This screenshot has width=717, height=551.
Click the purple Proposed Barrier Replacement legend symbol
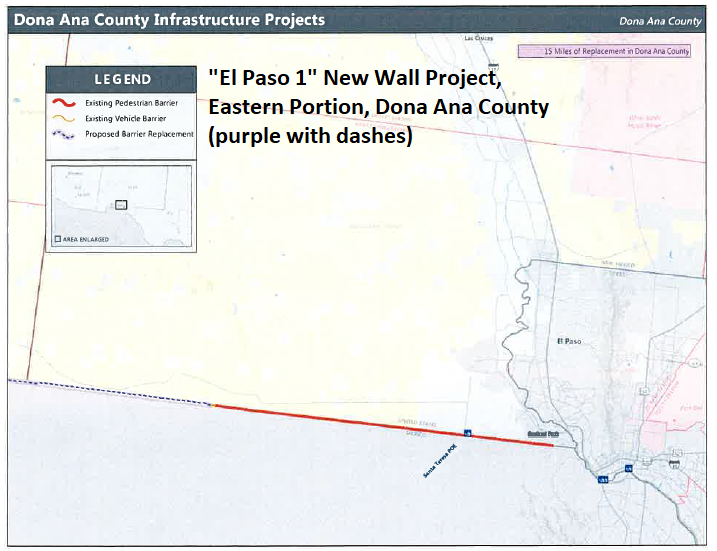click(x=63, y=133)
